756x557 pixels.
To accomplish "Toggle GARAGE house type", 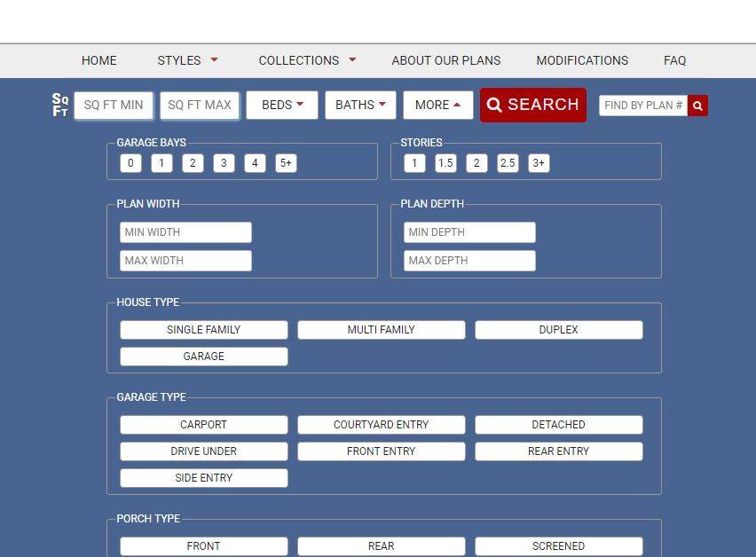I will point(204,357).
